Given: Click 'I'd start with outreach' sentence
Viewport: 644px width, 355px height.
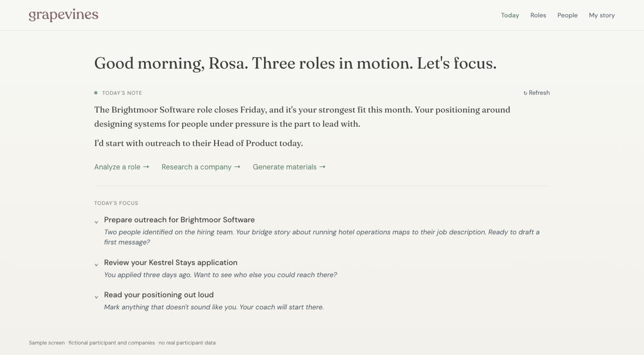Looking at the screenshot, I should 198,143.
